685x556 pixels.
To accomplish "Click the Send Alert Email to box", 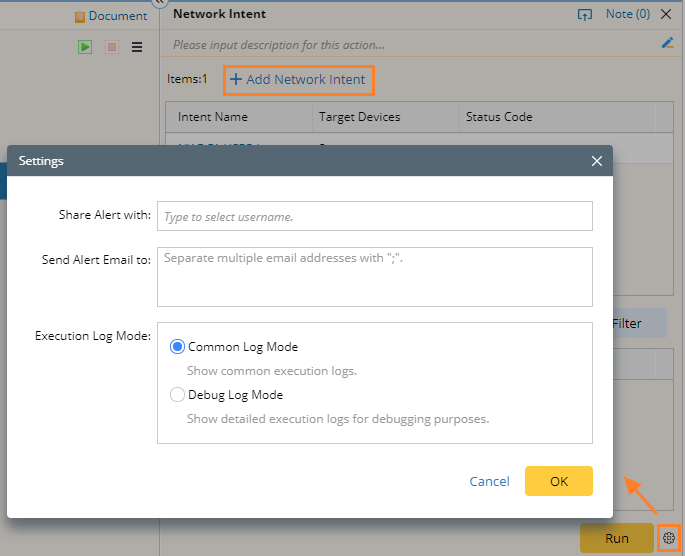I will pos(375,277).
